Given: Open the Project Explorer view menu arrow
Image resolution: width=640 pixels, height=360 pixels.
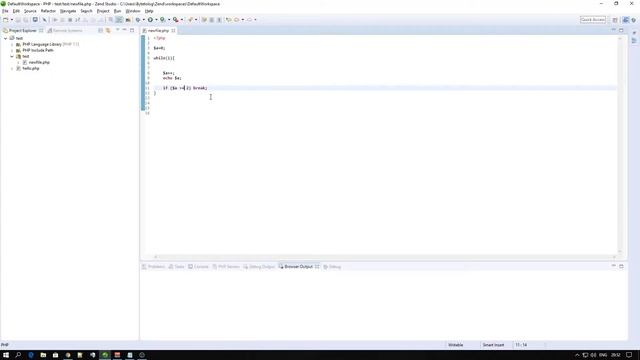Looking at the screenshot, I should pos(118,30).
